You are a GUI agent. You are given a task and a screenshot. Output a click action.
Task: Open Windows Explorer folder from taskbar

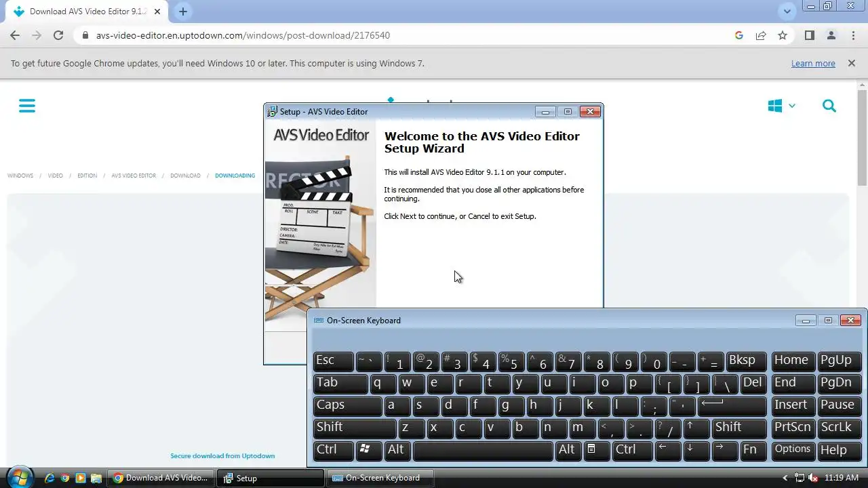(96, 478)
